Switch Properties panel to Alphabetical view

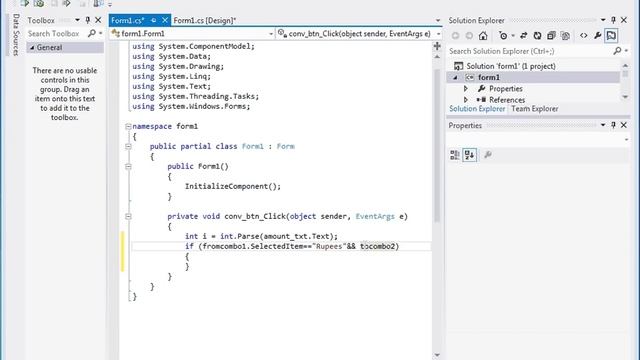(x=469, y=155)
